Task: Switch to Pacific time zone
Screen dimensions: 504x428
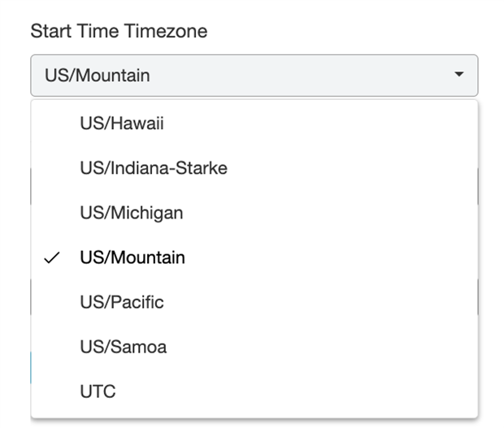Action: click(x=121, y=302)
